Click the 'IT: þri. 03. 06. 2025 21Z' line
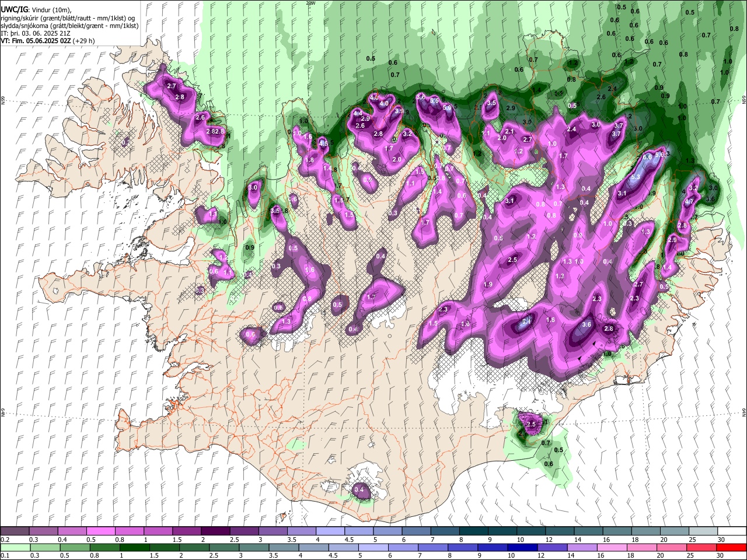This screenshot has height=560, width=747. coord(35,33)
